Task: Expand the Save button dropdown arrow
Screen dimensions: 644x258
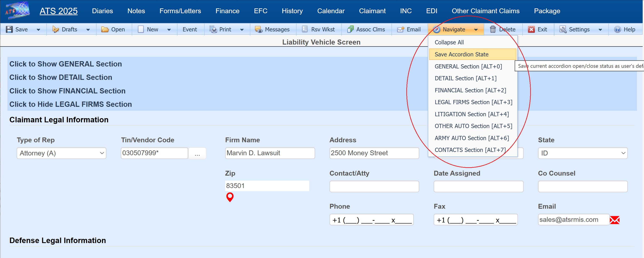Action: coord(38,30)
